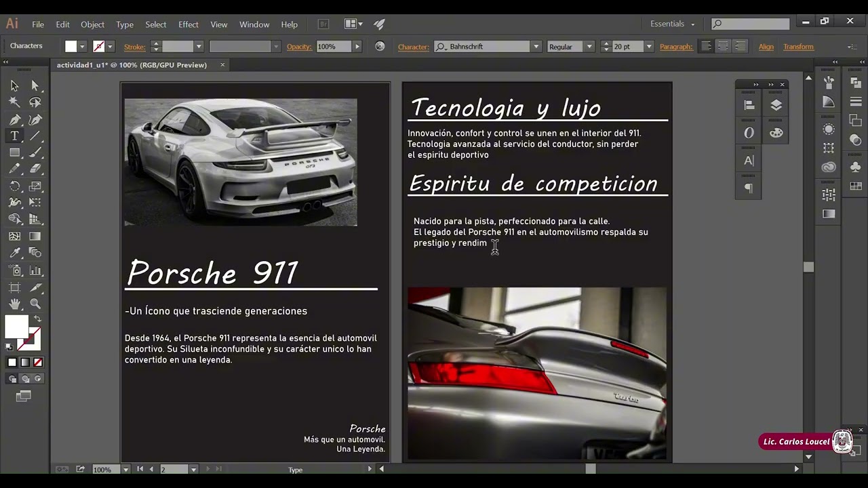The image size is (868, 488).
Task: Open the Symbols panel club icon
Action: point(855,167)
